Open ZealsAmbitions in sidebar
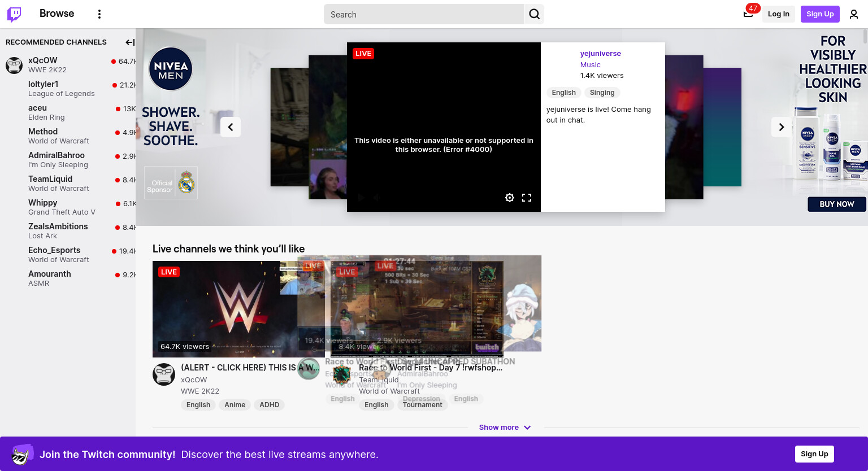The image size is (868, 471). [x=68, y=231]
